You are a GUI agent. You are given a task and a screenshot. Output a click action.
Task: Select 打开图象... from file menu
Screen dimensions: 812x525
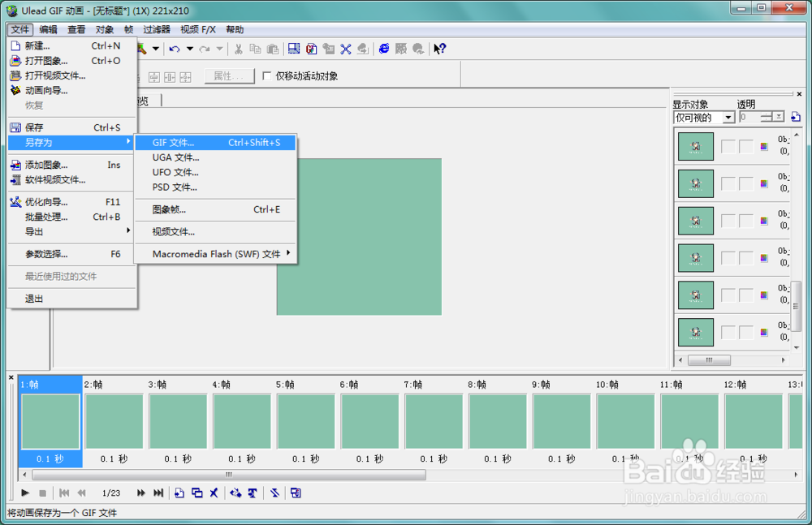point(72,61)
